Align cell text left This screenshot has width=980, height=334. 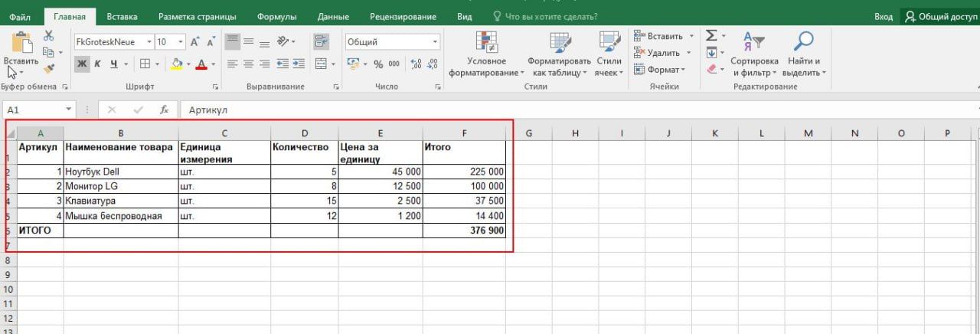click(x=232, y=64)
